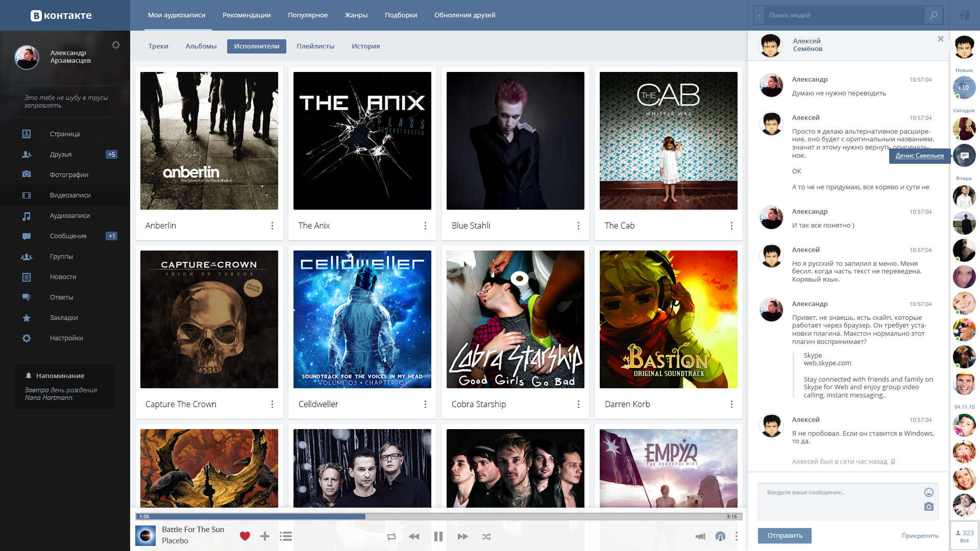
Task: Open Видеозаписи film icon
Action: [27, 195]
